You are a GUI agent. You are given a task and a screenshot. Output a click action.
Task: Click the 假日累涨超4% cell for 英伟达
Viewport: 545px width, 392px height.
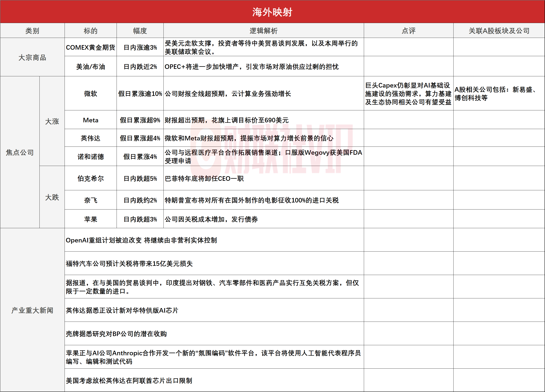140,138
